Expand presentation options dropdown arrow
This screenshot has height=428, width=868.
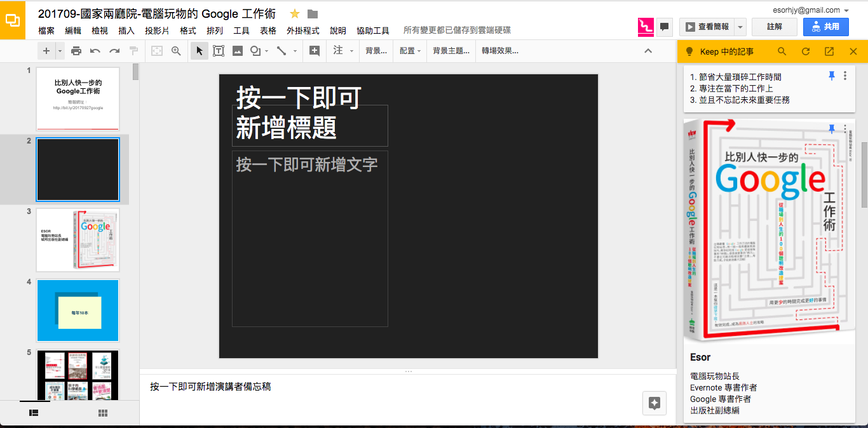click(740, 27)
